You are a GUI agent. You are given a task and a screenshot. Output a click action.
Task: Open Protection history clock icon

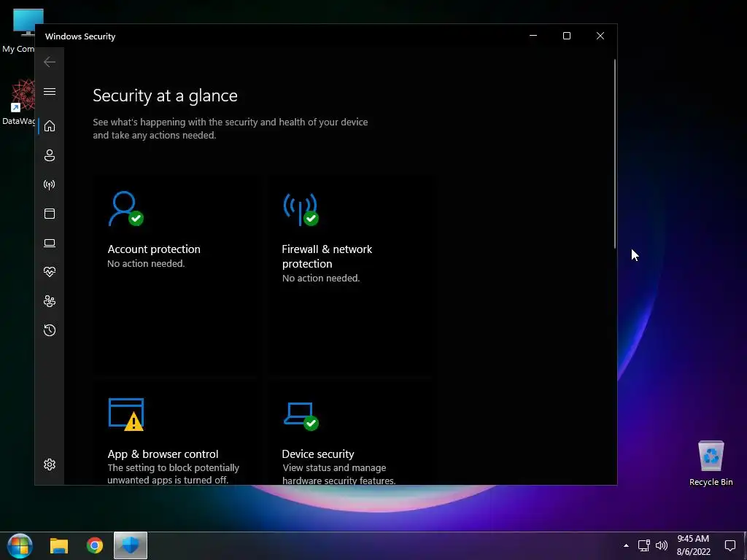(x=50, y=330)
